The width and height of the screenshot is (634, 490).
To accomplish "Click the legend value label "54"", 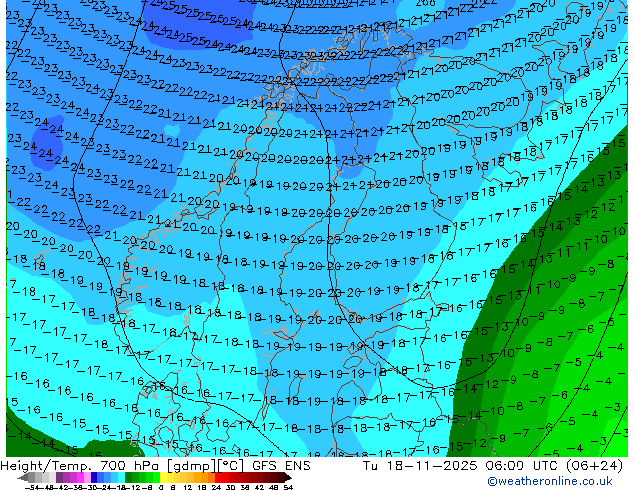I will tap(288, 488).
